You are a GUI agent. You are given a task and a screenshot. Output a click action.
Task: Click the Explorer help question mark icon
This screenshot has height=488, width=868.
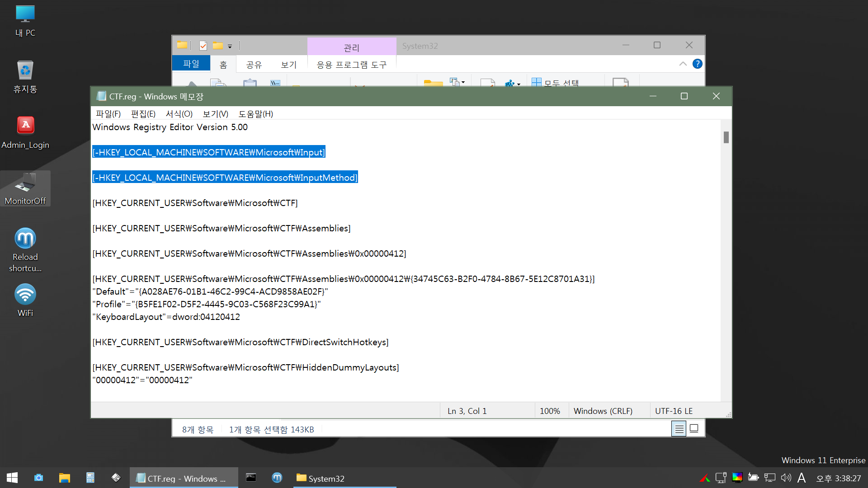click(x=697, y=64)
